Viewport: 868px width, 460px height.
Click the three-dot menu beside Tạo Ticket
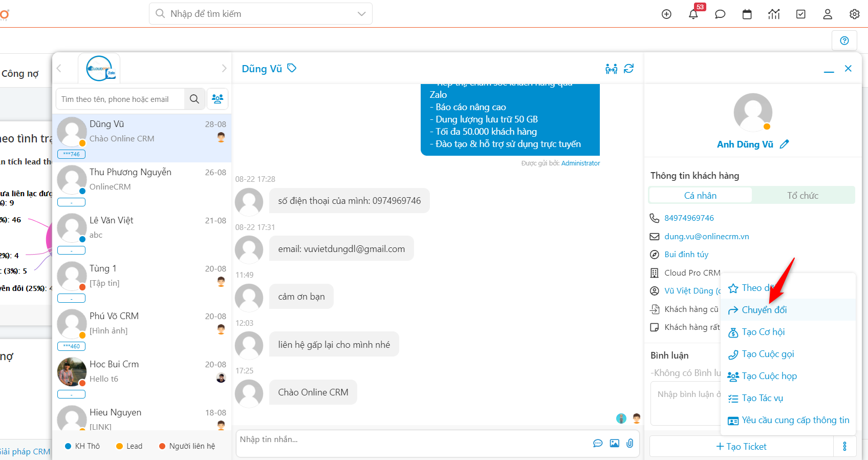(844, 446)
